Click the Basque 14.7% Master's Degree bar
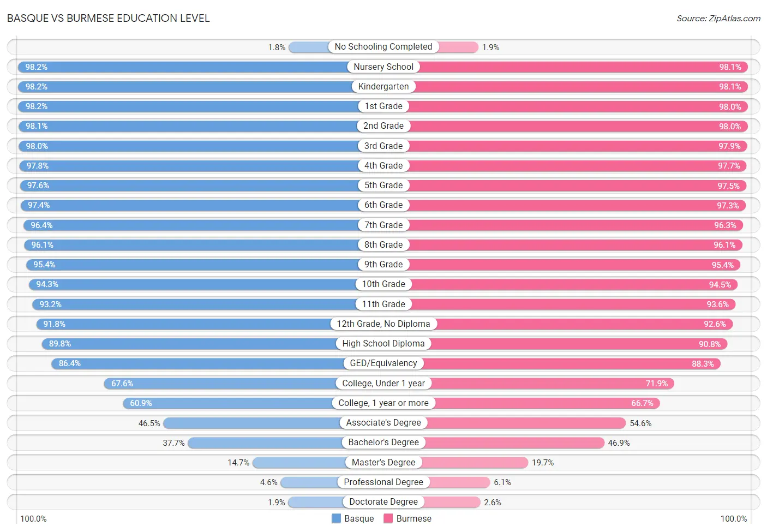 click(299, 463)
